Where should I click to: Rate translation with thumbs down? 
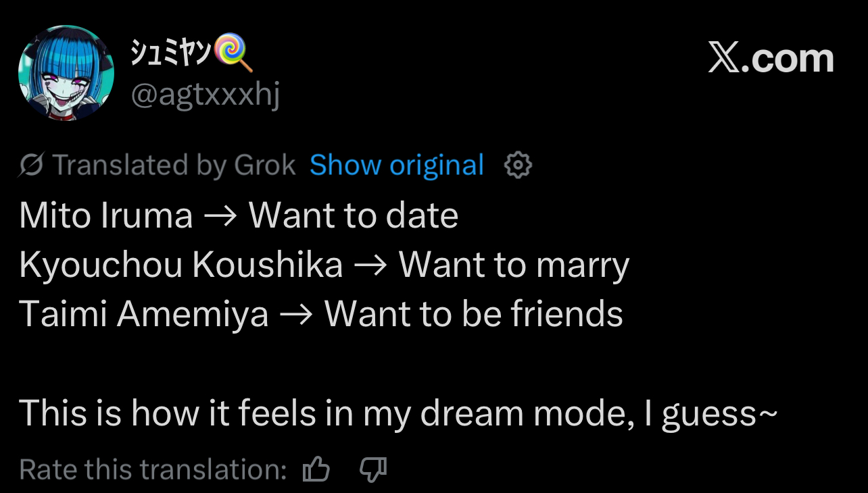click(x=372, y=469)
